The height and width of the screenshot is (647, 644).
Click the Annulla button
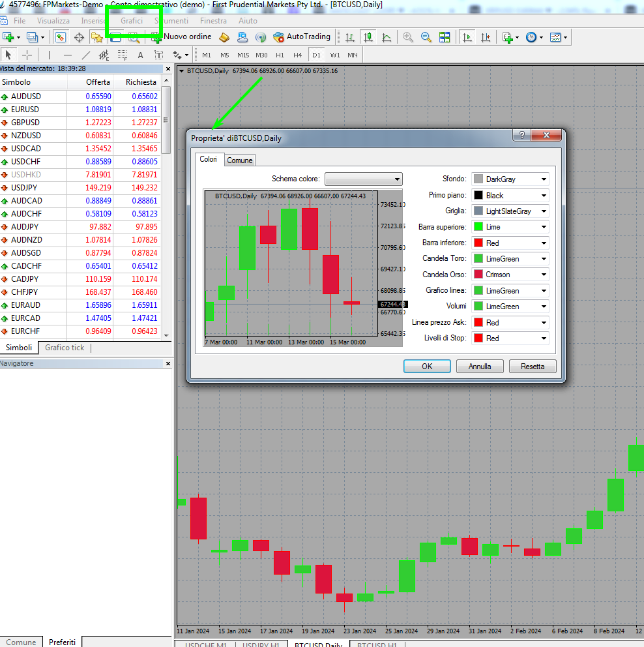[480, 367]
